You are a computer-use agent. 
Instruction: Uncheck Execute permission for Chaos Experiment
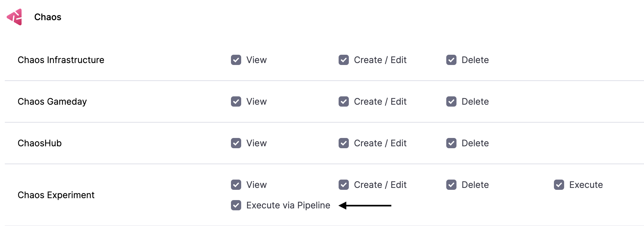point(559,185)
